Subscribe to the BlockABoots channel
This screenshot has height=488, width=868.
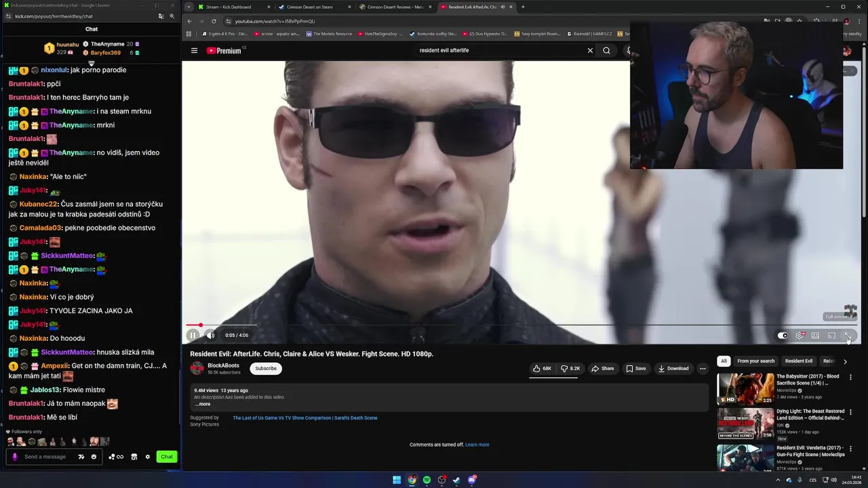click(x=266, y=369)
